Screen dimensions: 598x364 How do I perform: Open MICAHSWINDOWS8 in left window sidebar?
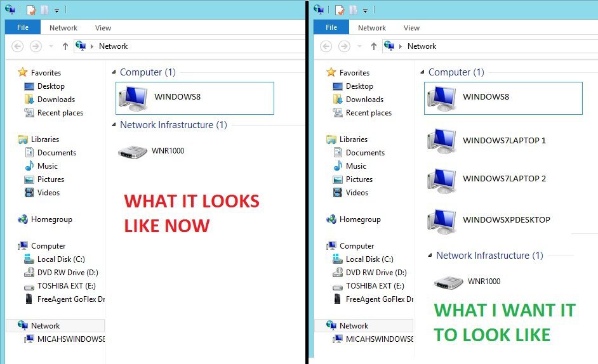point(64,339)
